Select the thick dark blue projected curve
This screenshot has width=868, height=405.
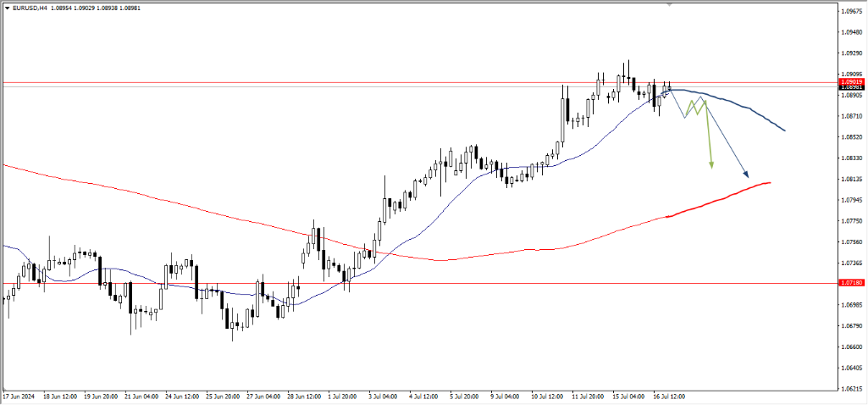745,108
